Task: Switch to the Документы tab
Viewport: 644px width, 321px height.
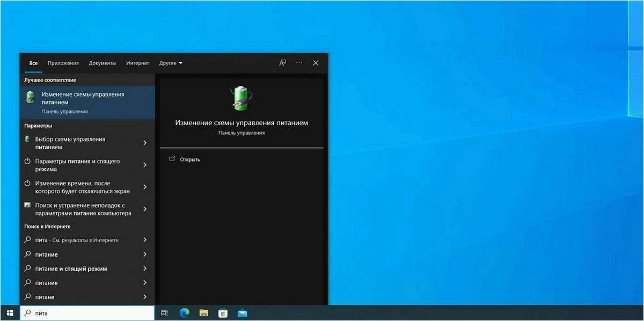Action: [x=102, y=63]
